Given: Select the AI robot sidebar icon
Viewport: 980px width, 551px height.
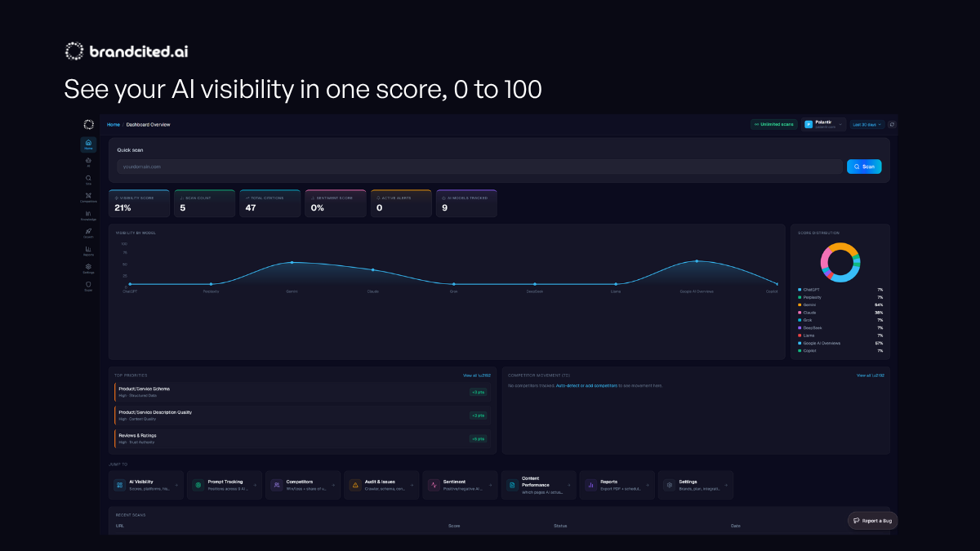Looking at the screenshot, I should click(x=88, y=162).
